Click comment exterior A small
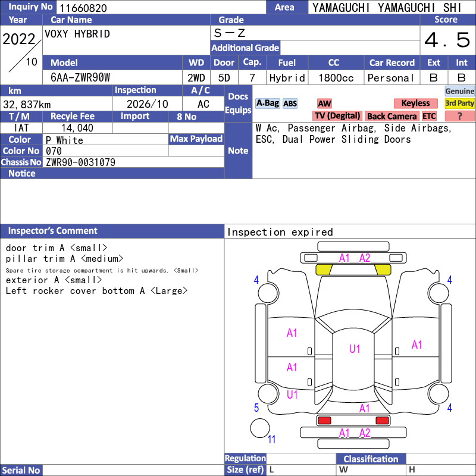This screenshot has height=476, width=476. coord(54,280)
